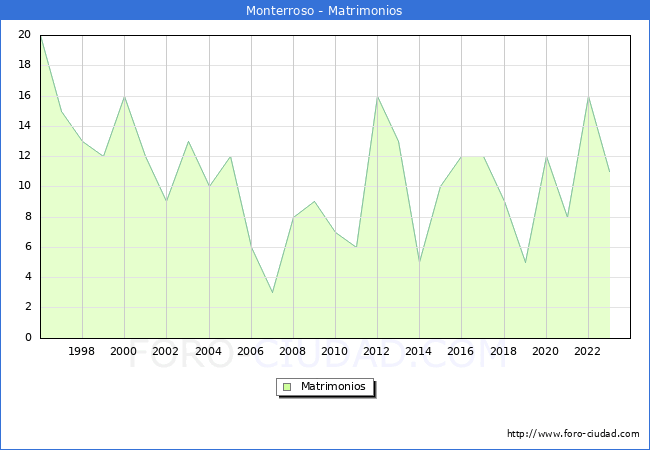This screenshot has width=650, height=450.
Task: Click the 2020 x-axis label
Action: (x=546, y=351)
